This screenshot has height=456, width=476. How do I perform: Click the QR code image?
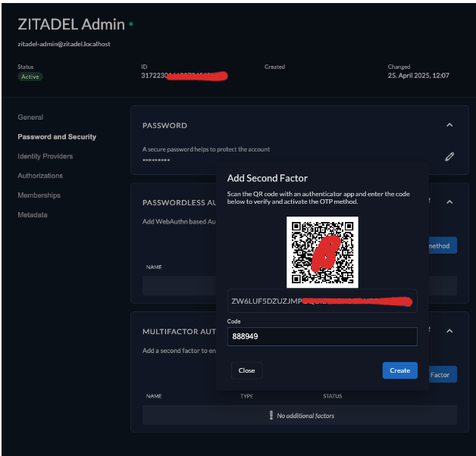pyautogui.click(x=322, y=252)
